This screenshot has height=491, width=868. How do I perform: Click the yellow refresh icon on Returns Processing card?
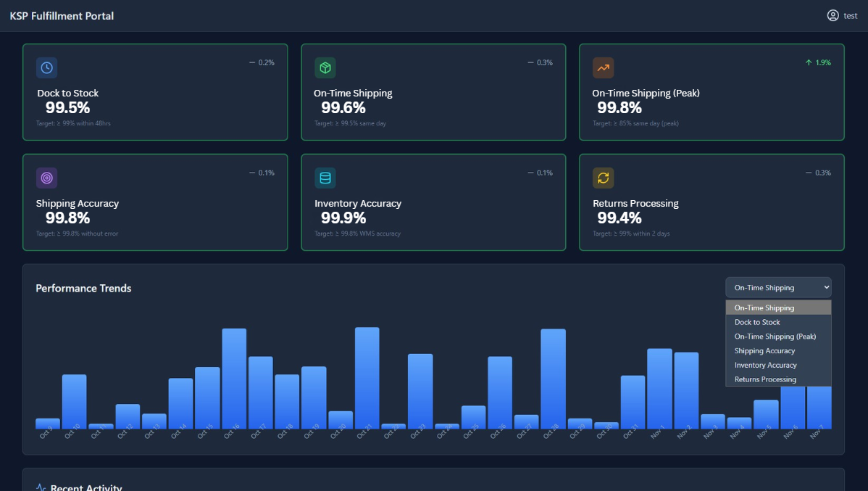click(603, 178)
